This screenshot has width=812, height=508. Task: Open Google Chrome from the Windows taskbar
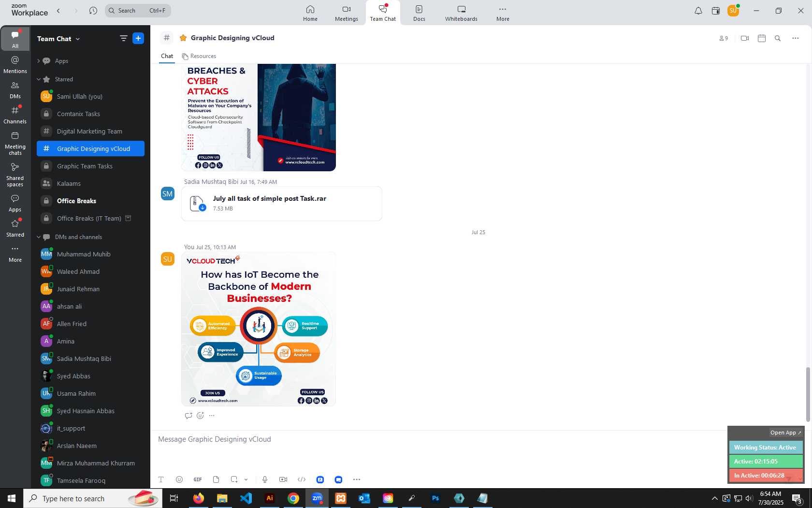pos(293,498)
